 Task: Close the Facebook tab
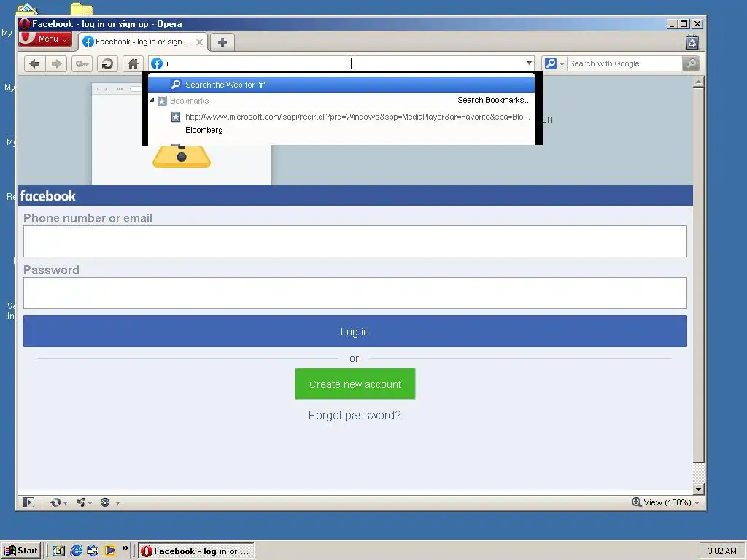pyautogui.click(x=200, y=42)
